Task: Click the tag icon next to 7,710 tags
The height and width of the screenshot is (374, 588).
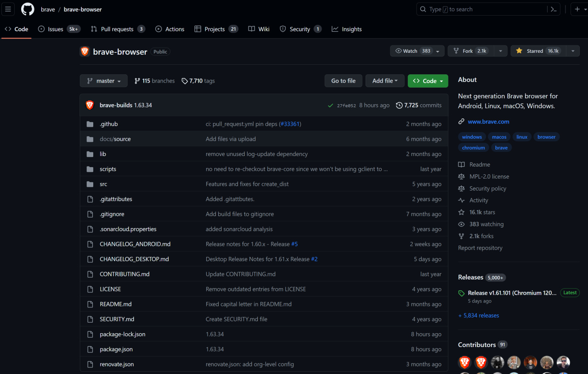Action: point(185,81)
